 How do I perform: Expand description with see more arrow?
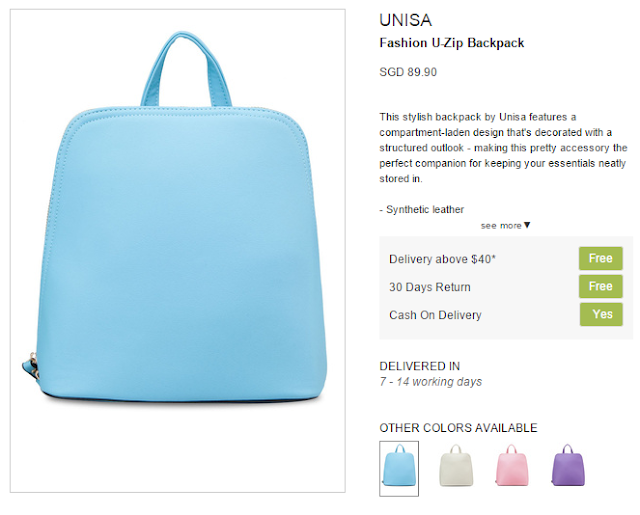527,225
